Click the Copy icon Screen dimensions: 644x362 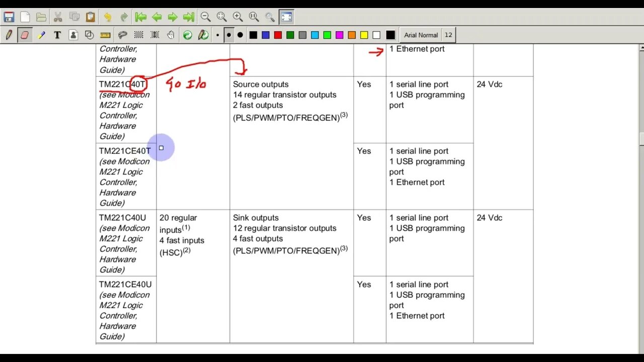tap(74, 17)
